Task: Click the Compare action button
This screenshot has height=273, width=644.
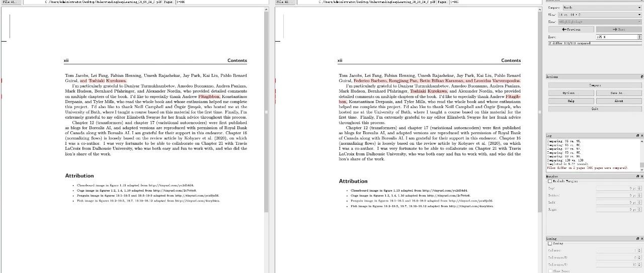Action: pyautogui.click(x=595, y=85)
